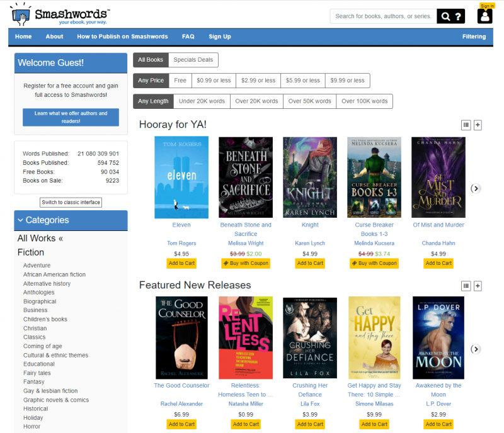This screenshot has width=504, height=433.
Task: Open list view for Featured New Releases
Action: click(x=466, y=286)
